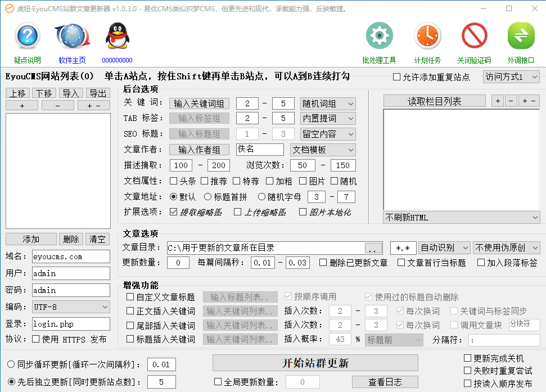Click minus button beside 读取栏目列表

click(x=511, y=101)
